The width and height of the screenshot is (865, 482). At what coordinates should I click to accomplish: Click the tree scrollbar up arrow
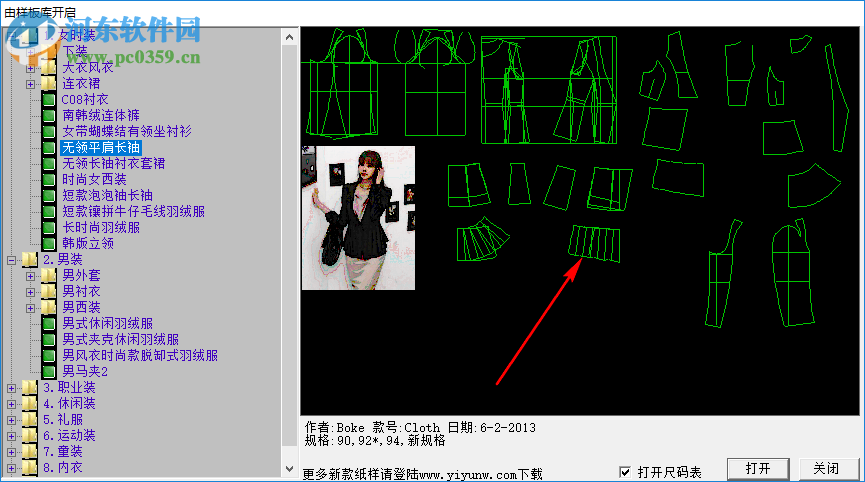(x=290, y=38)
